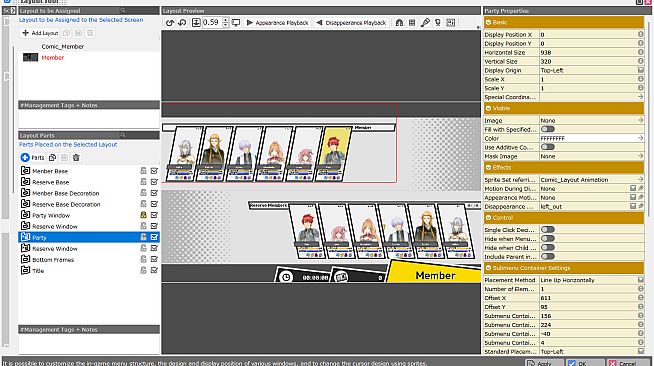Select the red Member layout entry
654x366 pixels.
(53, 58)
